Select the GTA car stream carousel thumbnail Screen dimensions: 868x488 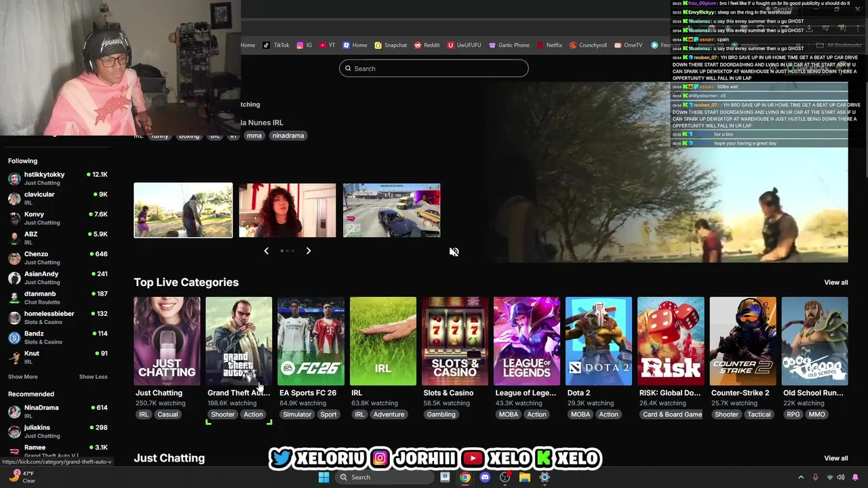tap(392, 210)
